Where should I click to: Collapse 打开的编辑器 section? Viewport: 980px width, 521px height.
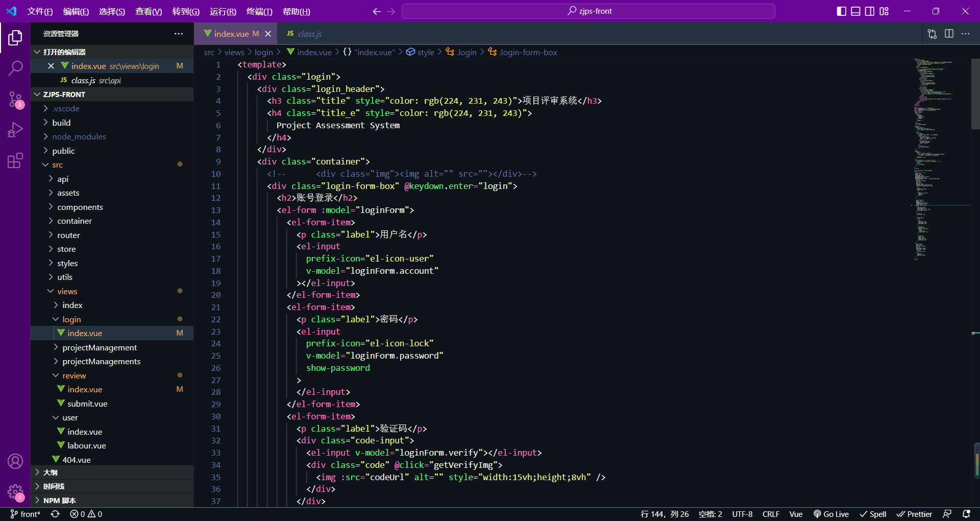click(112, 52)
